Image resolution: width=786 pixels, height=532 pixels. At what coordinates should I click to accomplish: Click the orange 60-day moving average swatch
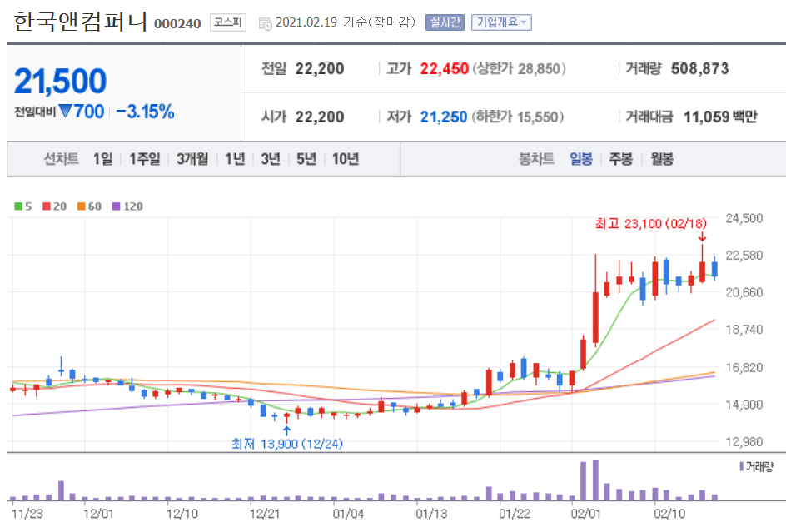82,206
